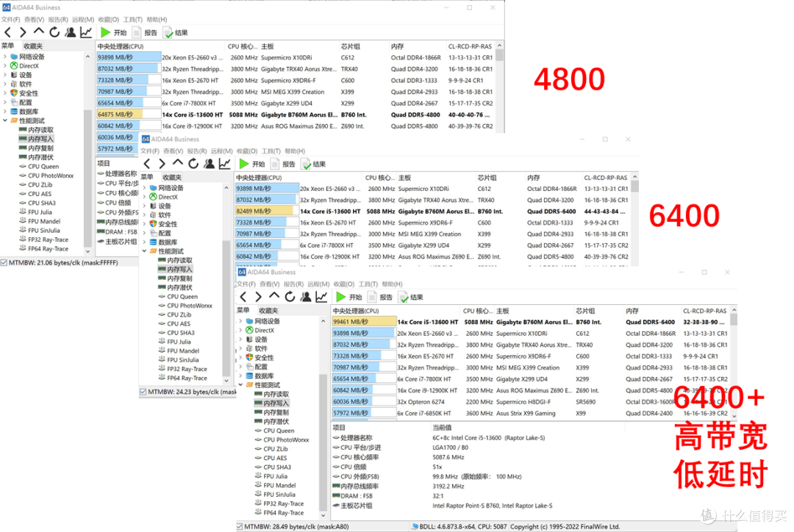794x532 pixels.
Task: Refresh the front AIDA64 window
Action: point(290,297)
